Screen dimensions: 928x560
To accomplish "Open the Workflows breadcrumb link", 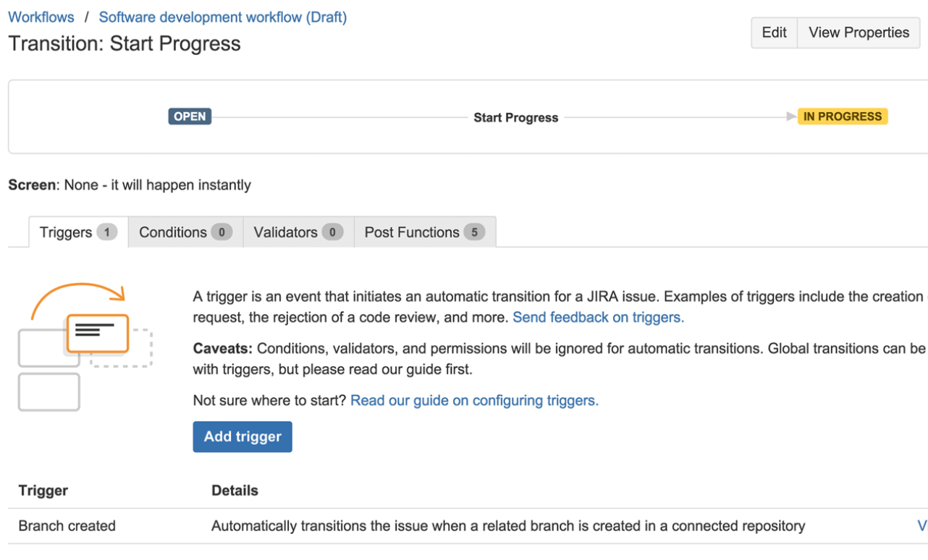I will pyautogui.click(x=41, y=17).
